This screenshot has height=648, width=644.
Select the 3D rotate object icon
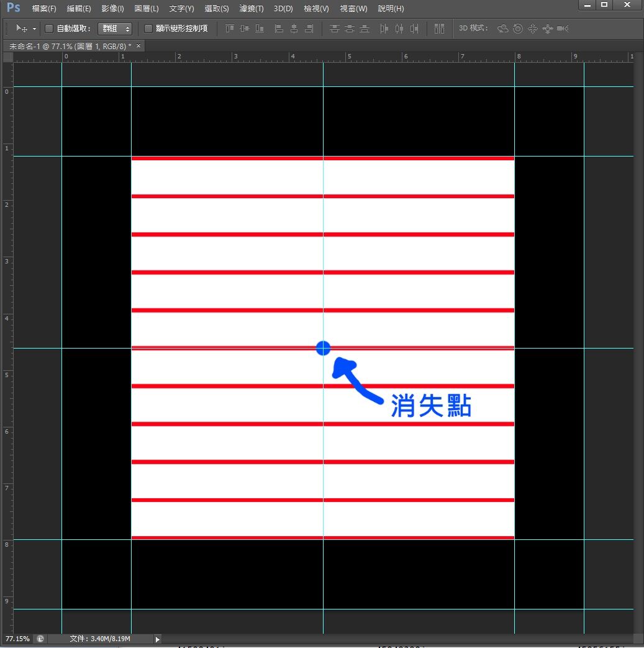pyautogui.click(x=503, y=29)
